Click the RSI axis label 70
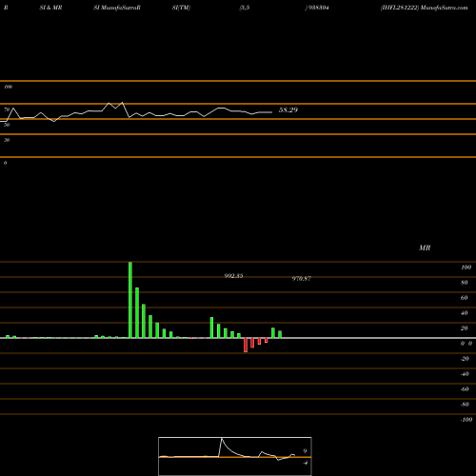The image size is (476, 476). [x=7, y=109]
